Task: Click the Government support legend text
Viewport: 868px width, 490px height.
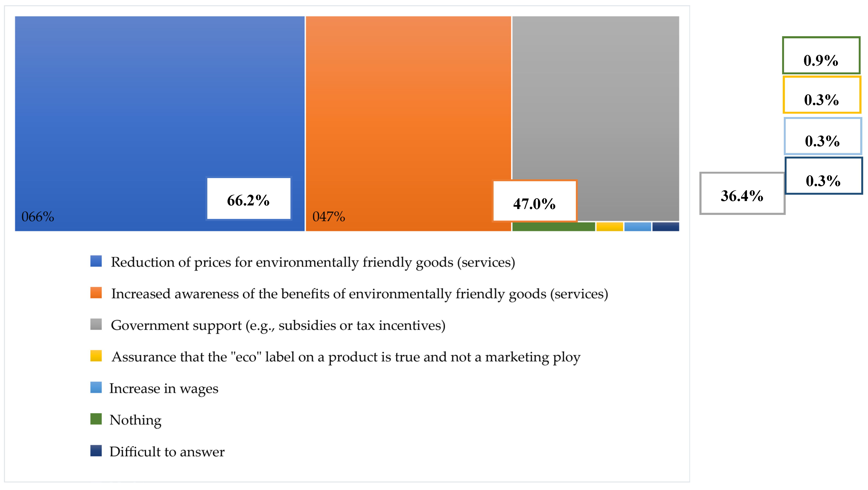Action: (x=278, y=326)
